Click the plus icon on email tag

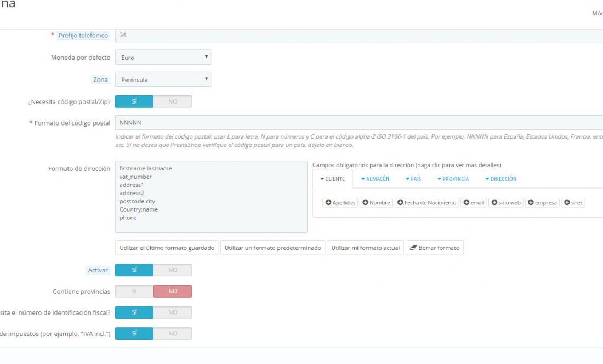[467, 202]
